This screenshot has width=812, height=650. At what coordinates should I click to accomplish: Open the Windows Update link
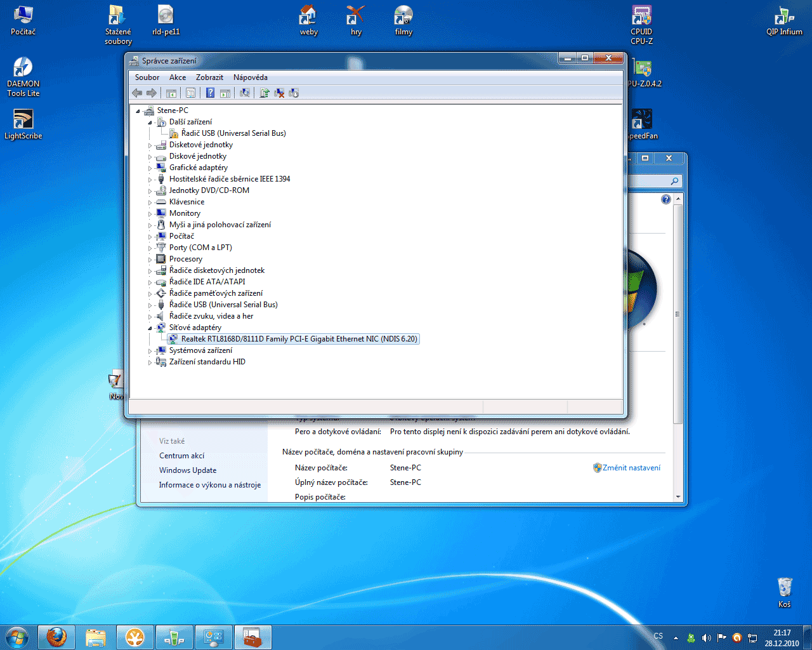(188, 470)
